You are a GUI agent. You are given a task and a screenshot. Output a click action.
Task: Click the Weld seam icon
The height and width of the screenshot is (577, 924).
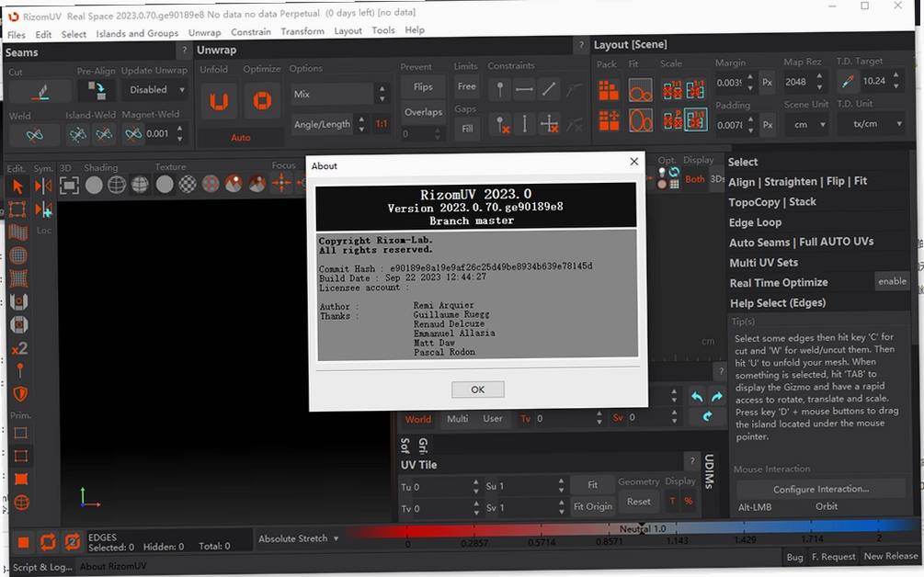(35, 135)
